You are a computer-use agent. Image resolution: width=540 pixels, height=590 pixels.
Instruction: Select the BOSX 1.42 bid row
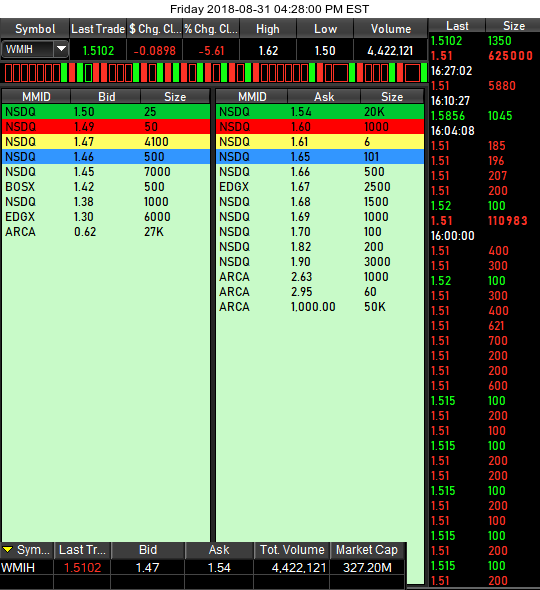point(106,187)
